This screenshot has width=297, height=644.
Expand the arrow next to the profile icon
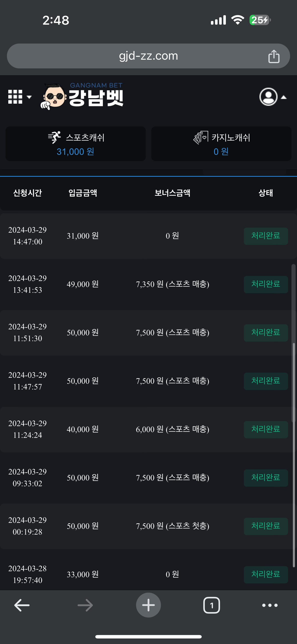284,97
